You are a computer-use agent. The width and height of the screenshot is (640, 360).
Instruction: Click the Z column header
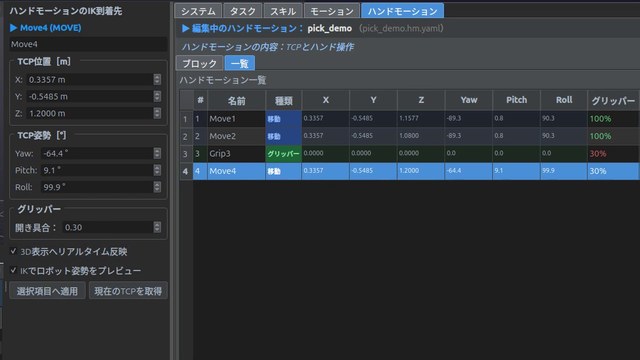click(x=421, y=100)
